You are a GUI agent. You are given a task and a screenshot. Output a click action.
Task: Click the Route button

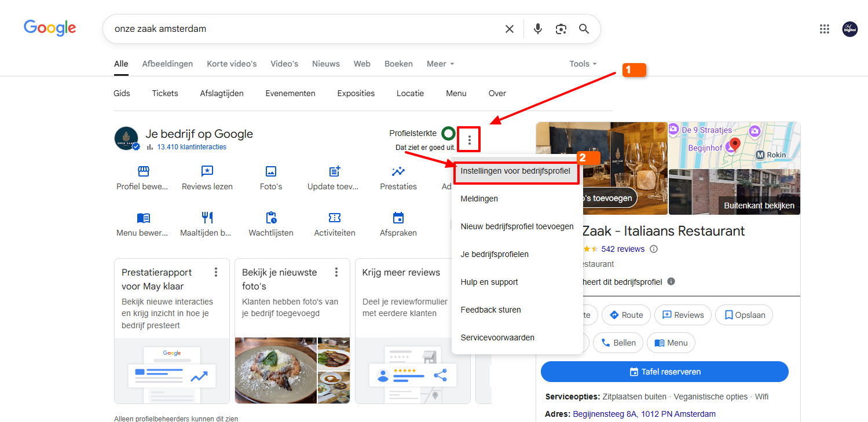pos(626,315)
